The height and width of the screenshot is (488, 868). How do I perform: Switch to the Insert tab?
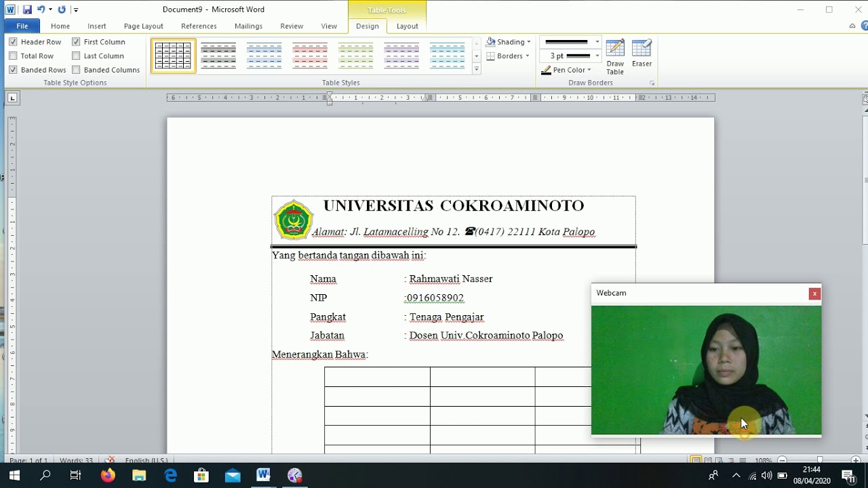97,26
